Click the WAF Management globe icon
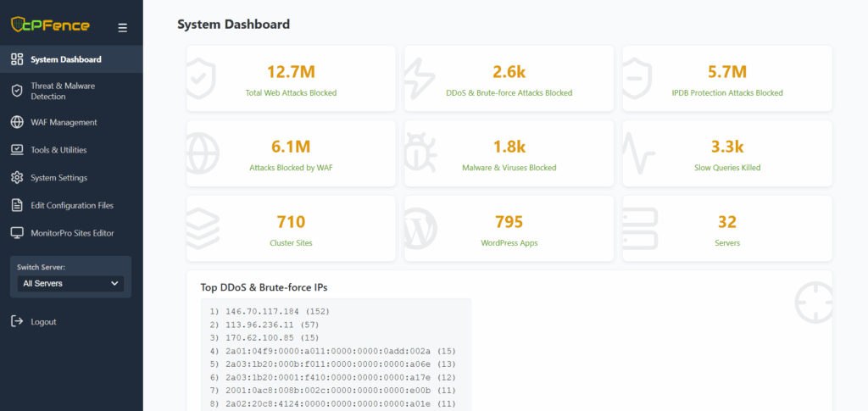 [16, 122]
